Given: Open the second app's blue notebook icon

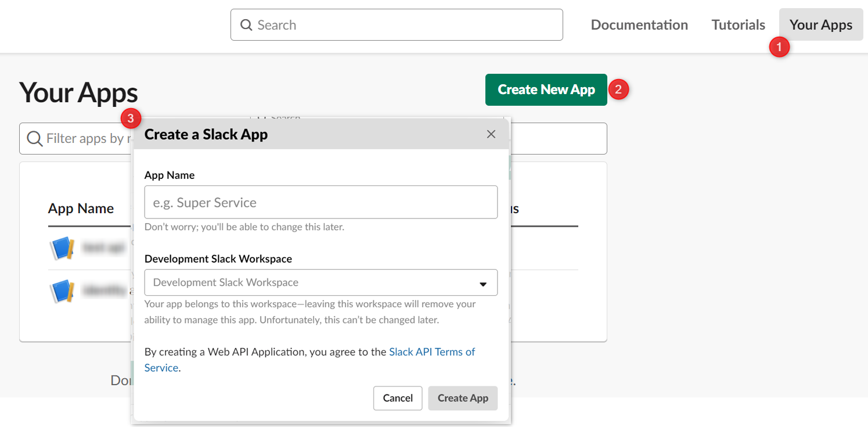Looking at the screenshot, I should [x=62, y=290].
